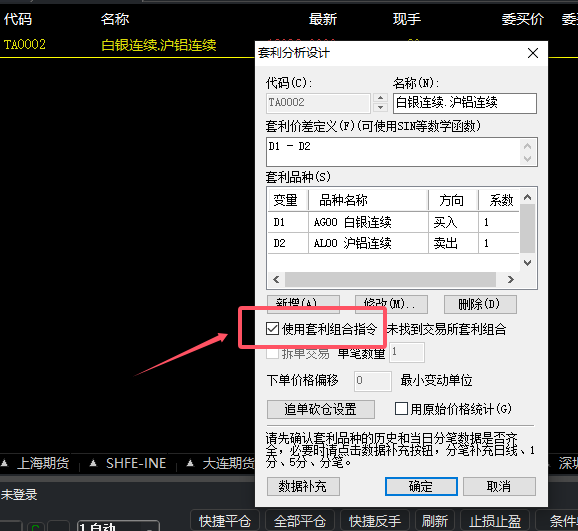Cancel with the 取消 button
578x531 pixels.
click(499, 486)
